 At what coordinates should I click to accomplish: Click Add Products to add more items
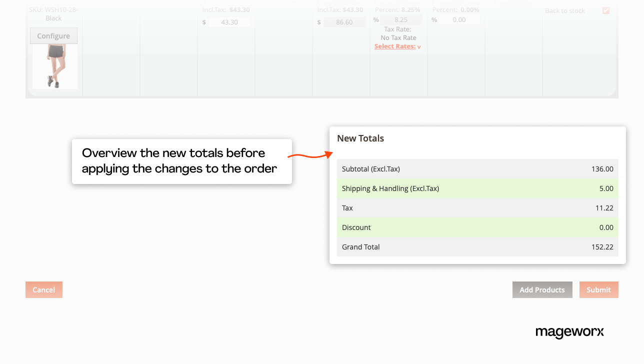pos(542,289)
